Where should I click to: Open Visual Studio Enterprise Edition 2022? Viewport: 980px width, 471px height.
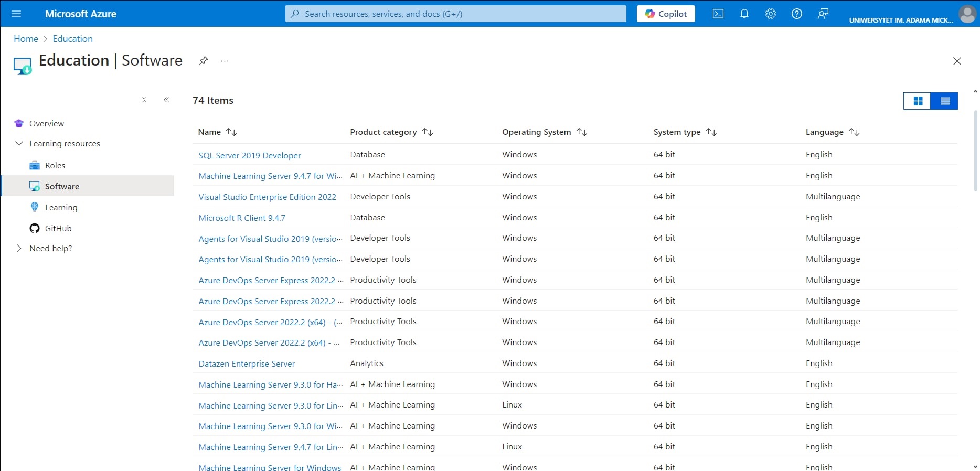tap(268, 197)
